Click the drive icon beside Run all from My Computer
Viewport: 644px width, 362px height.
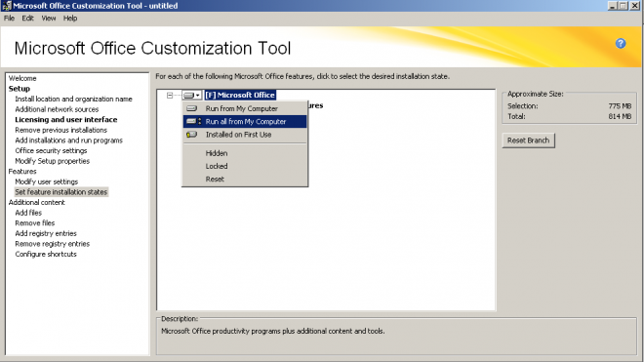193,122
